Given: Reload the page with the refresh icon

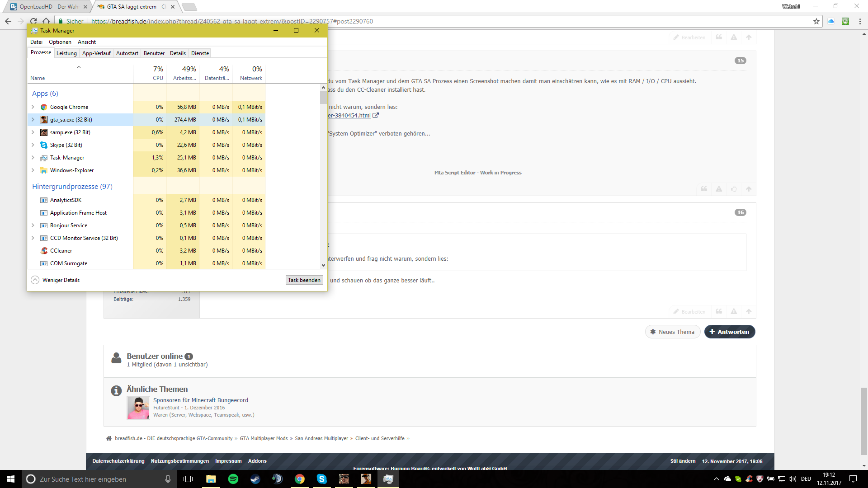Looking at the screenshot, I should (x=33, y=21).
